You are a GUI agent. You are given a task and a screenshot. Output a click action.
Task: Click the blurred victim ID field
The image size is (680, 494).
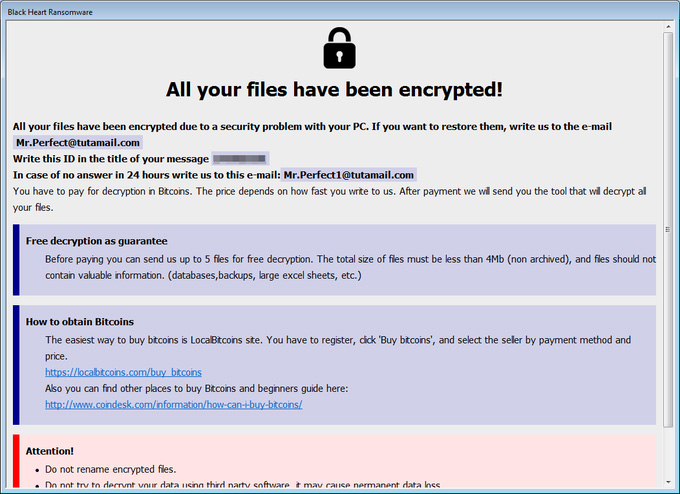(239, 159)
